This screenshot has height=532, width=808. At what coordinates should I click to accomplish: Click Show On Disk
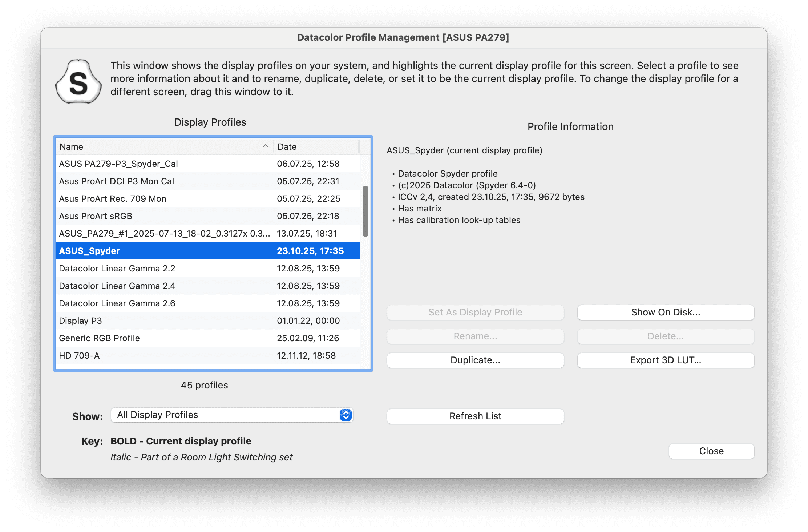[665, 312]
